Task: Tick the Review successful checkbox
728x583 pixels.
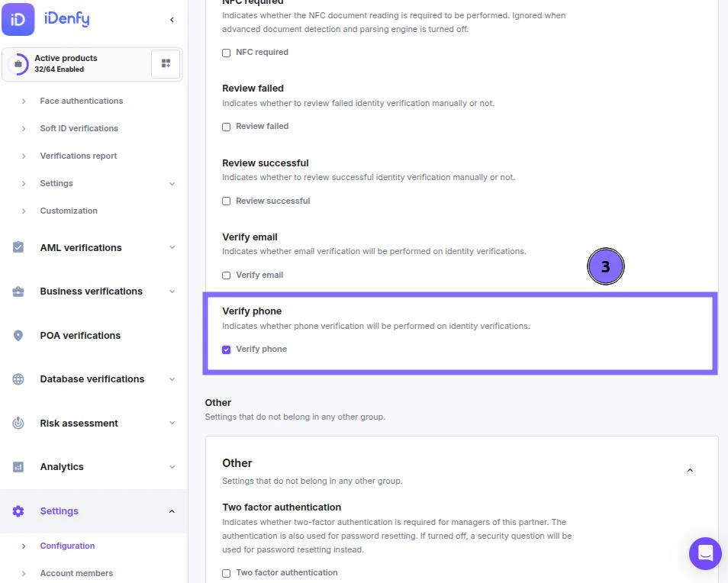Action: pos(226,201)
